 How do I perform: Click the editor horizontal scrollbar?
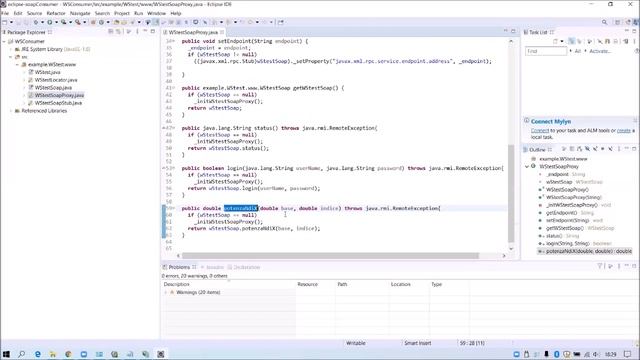point(330,256)
